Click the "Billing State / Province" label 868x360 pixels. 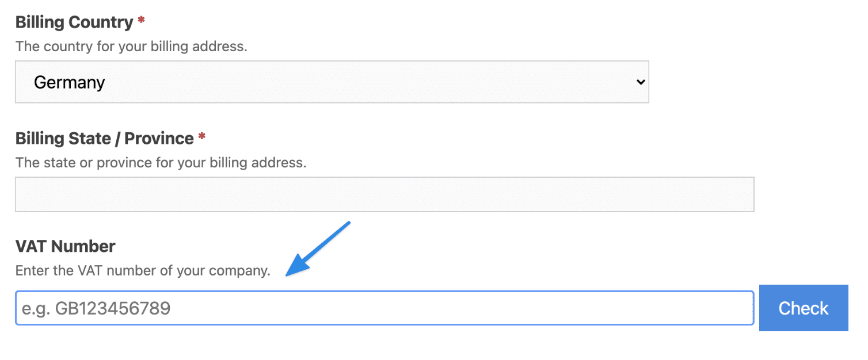104,139
